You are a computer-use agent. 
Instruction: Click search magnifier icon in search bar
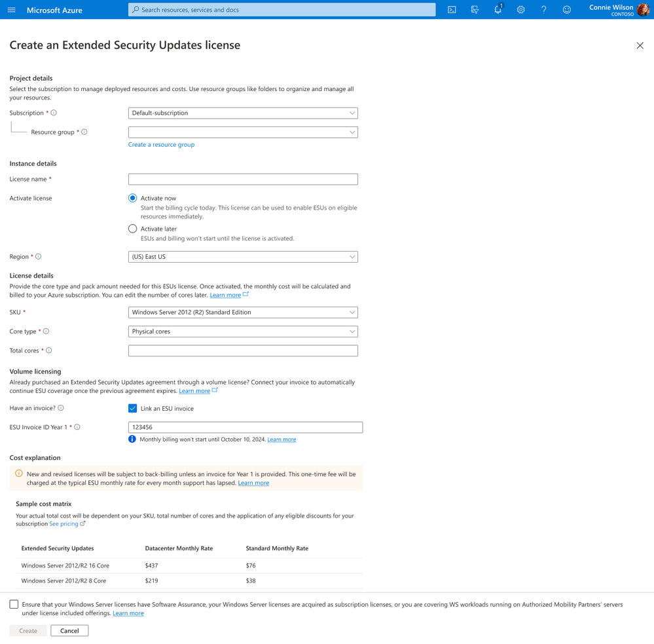click(x=136, y=10)
